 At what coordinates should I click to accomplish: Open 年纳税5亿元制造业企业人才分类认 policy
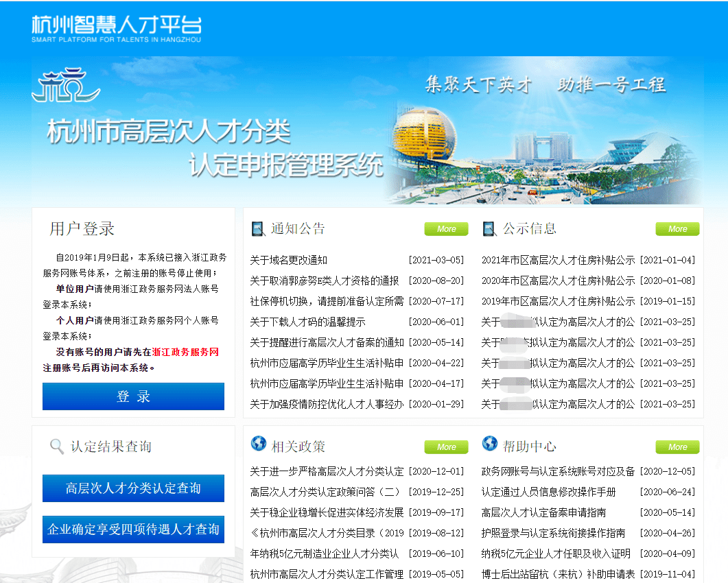tap(324, 554)
